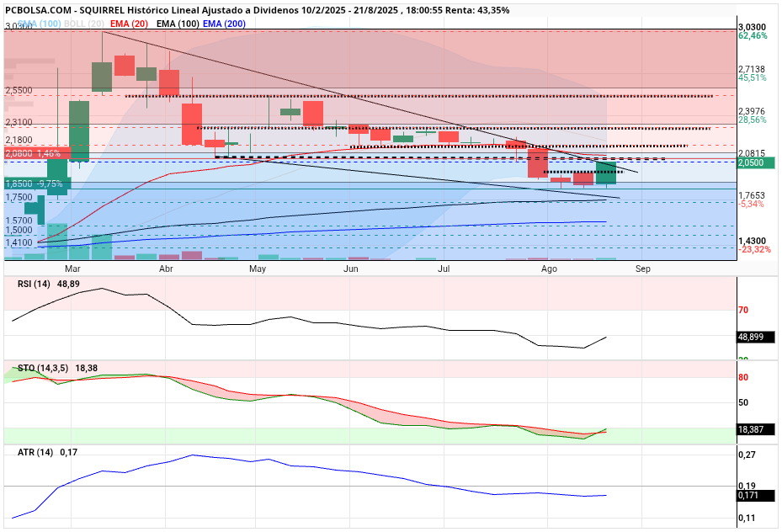Click the EMA (200) legend label
Viewport: 782px width, 532px height.
[225, 24]
